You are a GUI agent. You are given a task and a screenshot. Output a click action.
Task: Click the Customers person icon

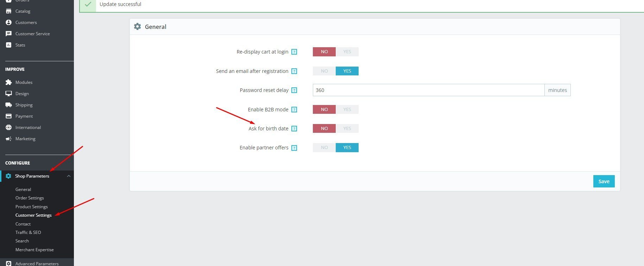click(8, 23)
